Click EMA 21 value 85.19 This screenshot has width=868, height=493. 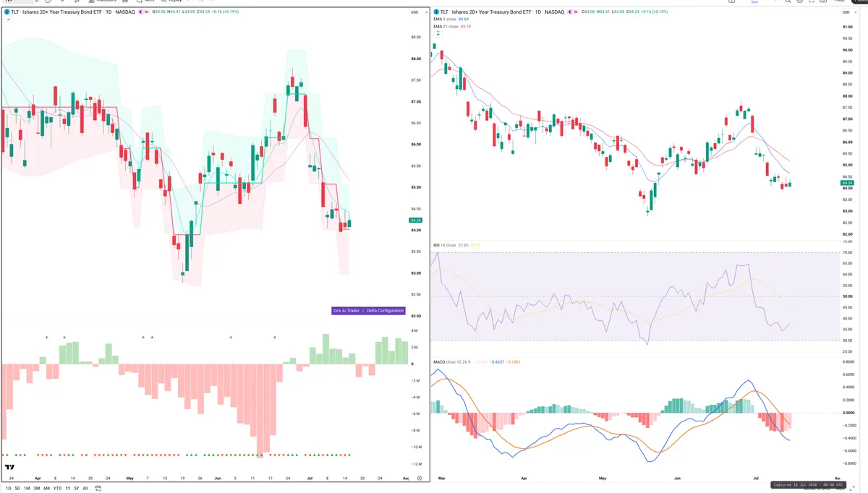[466, 26]
